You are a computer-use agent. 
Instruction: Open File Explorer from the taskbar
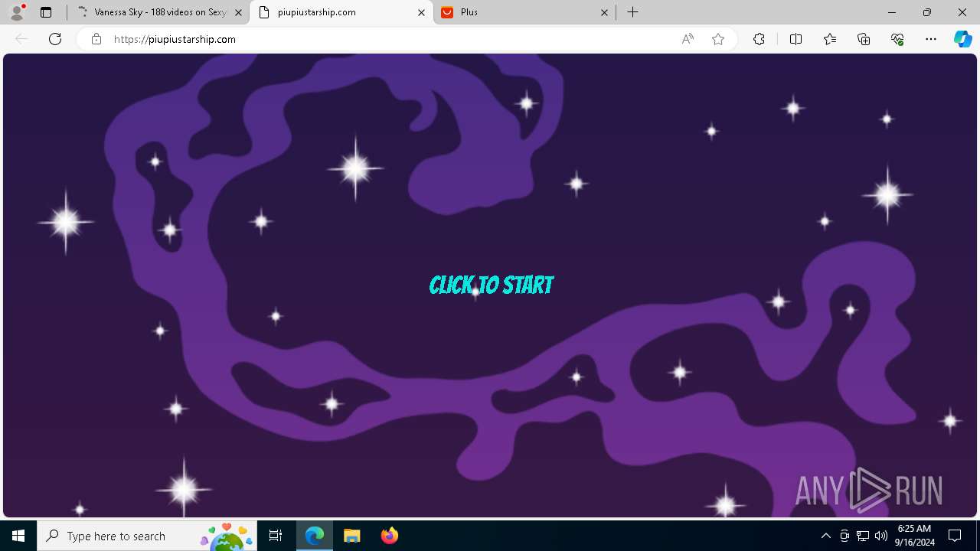click(352, 536)
